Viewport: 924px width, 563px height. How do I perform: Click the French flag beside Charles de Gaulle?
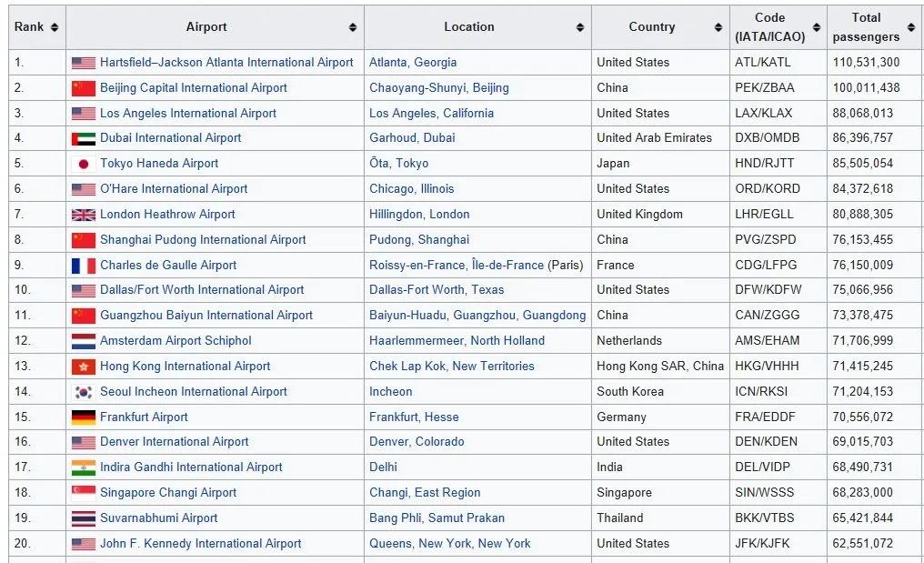click(x=84, y=266)
